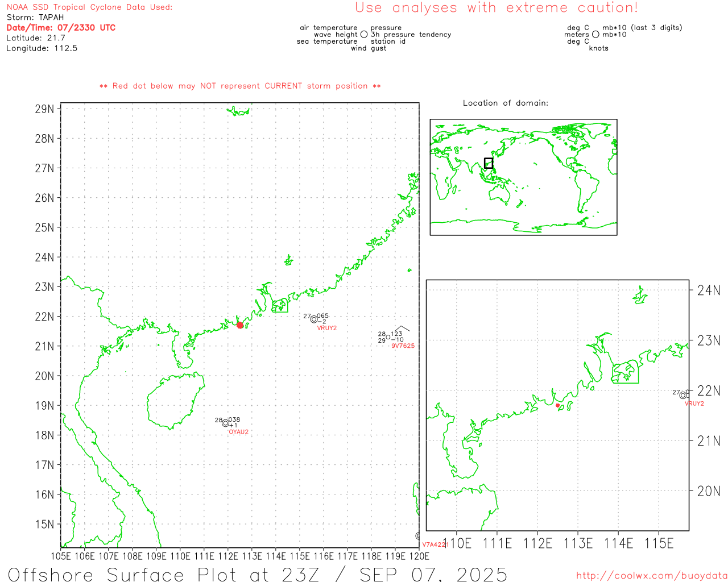Click the 'V7A4221' station label
Image resolution: width=728 pixels, height=582 pixels.
click(x=436, y=544)
